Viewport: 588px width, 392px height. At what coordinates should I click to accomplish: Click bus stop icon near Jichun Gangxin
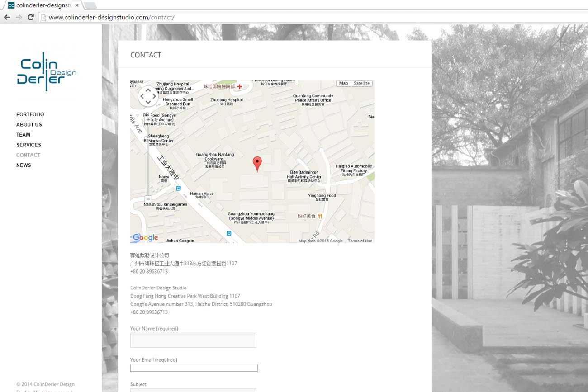[229, 234]
